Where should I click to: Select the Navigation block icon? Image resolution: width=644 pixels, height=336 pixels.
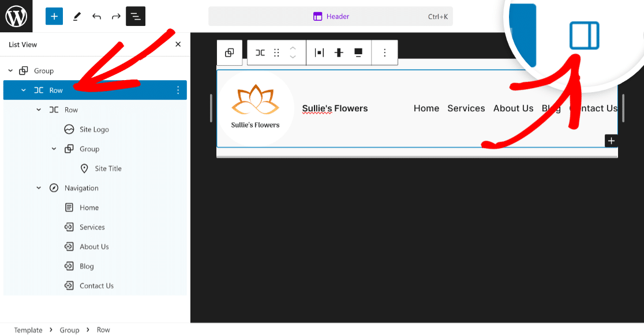[54, 188]
